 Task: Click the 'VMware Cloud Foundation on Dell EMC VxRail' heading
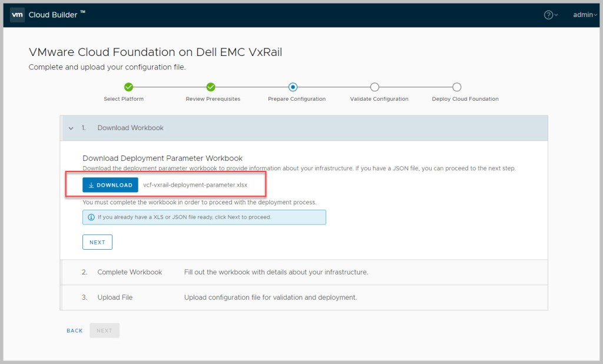155,52
